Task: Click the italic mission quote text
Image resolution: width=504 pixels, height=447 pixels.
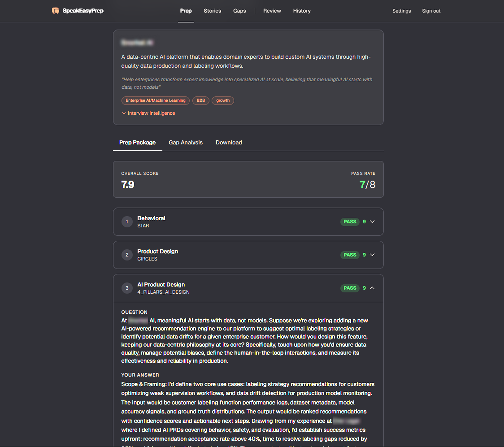Action: pyautogui.click(x=247, y=83)
